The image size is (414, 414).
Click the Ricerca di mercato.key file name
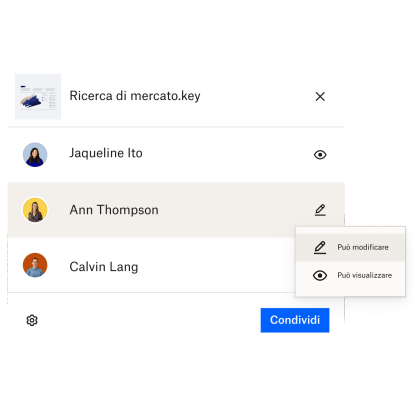(135, 96)
